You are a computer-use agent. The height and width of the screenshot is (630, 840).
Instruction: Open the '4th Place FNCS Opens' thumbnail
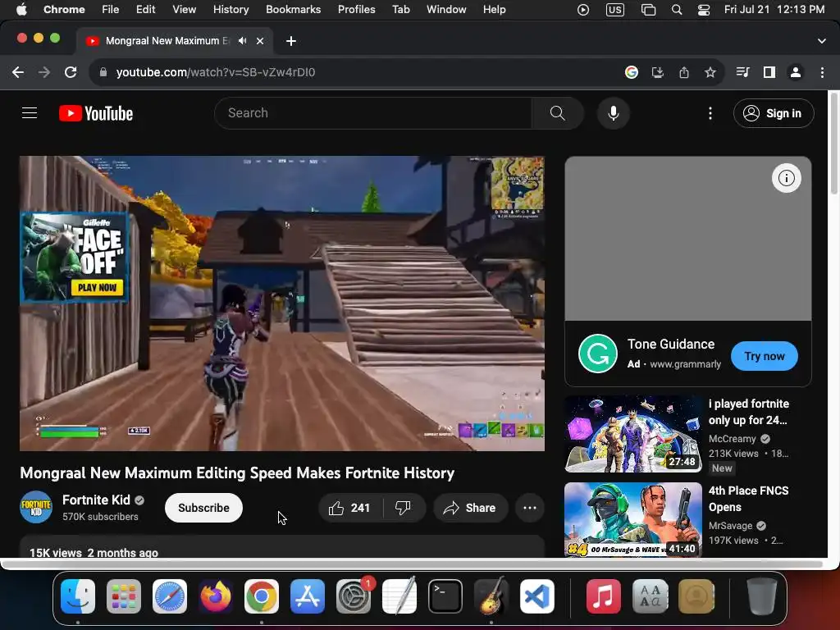(633, 519)
